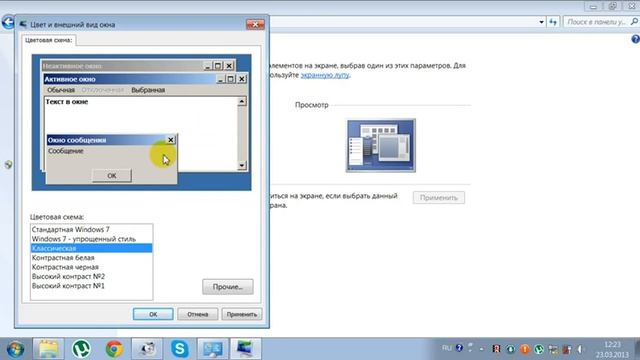Open help via the blue question mark at top right

pos(636,39)
